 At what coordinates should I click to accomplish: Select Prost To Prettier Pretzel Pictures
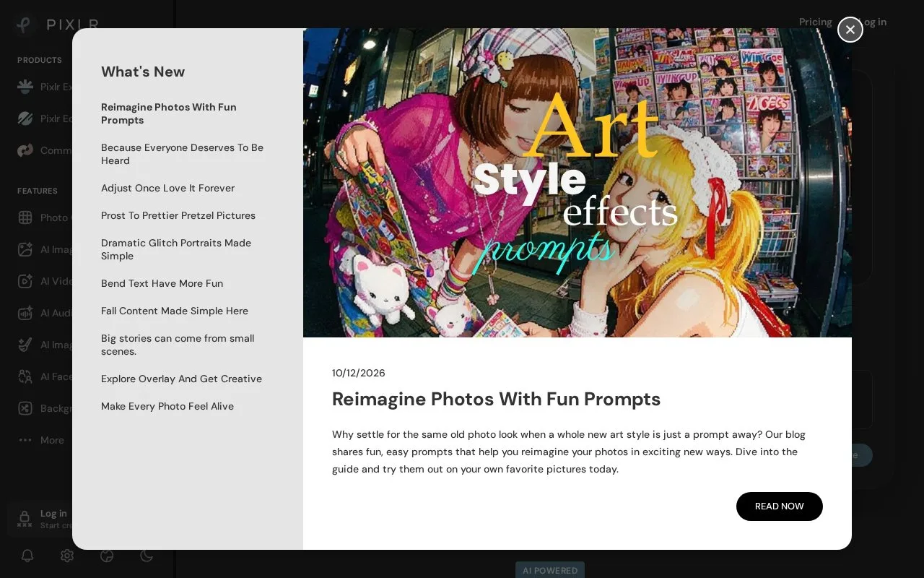tap(178, 215)
